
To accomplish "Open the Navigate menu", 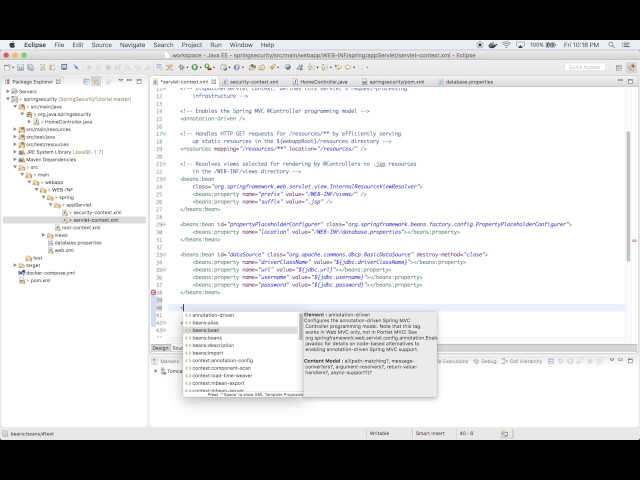I will [132, 45].
